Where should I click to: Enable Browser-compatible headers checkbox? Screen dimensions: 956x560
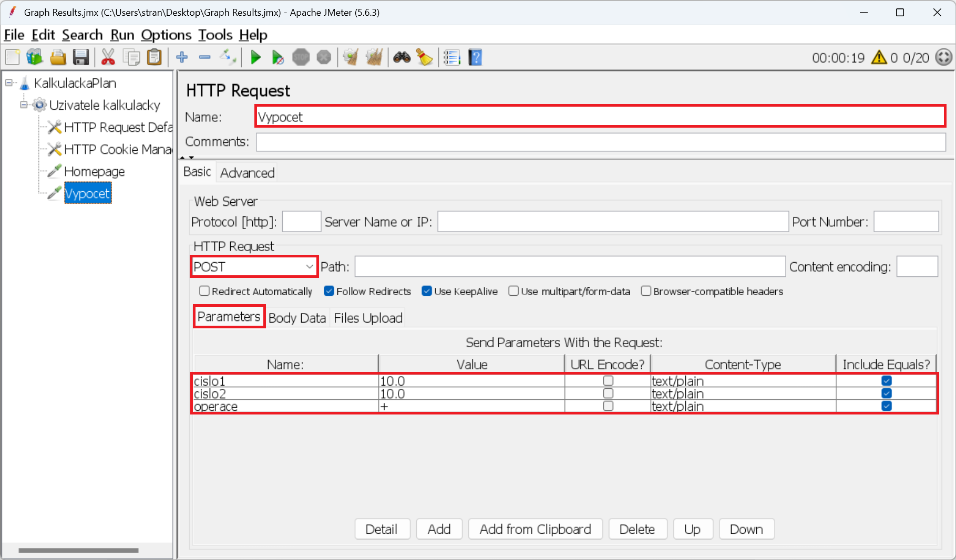646,291
